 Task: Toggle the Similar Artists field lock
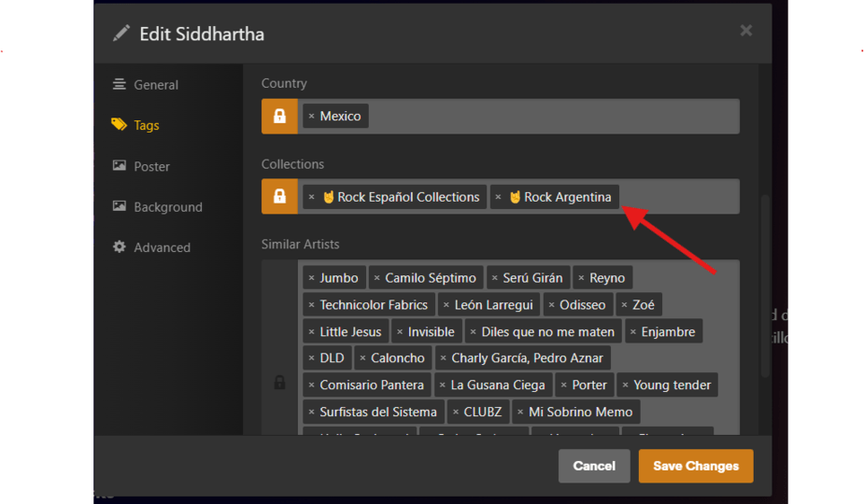[x=279, y=383]
